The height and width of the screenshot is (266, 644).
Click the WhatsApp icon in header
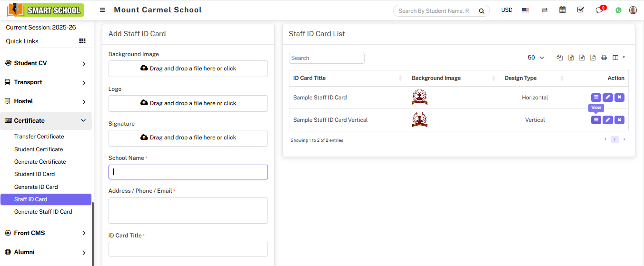(x=618, y=10)
